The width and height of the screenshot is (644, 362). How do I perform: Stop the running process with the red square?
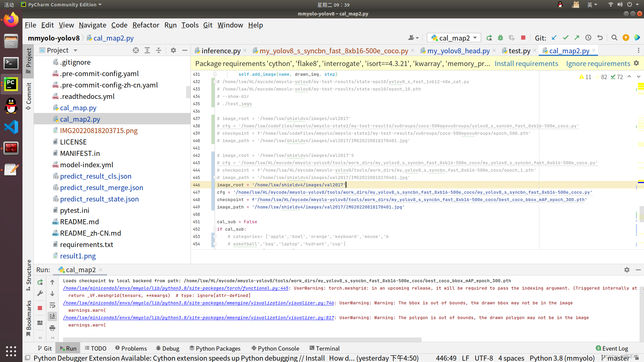[x=523, y=38]
